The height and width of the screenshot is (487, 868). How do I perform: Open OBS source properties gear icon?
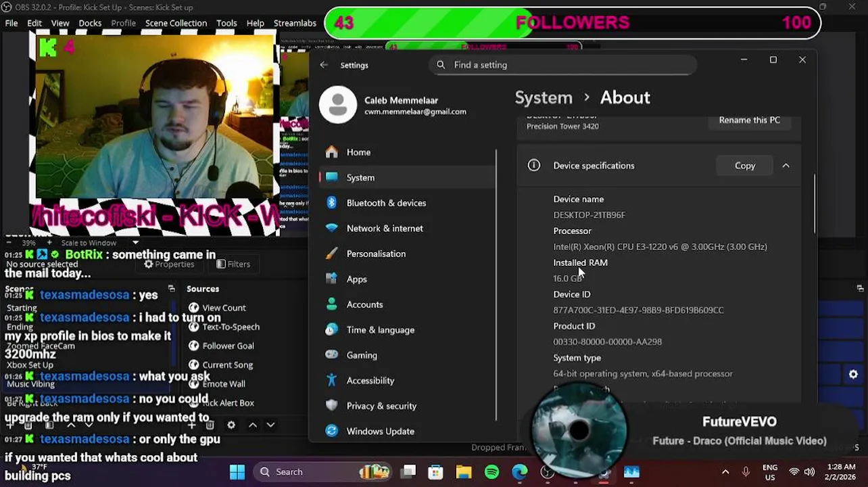pos(231,425)
